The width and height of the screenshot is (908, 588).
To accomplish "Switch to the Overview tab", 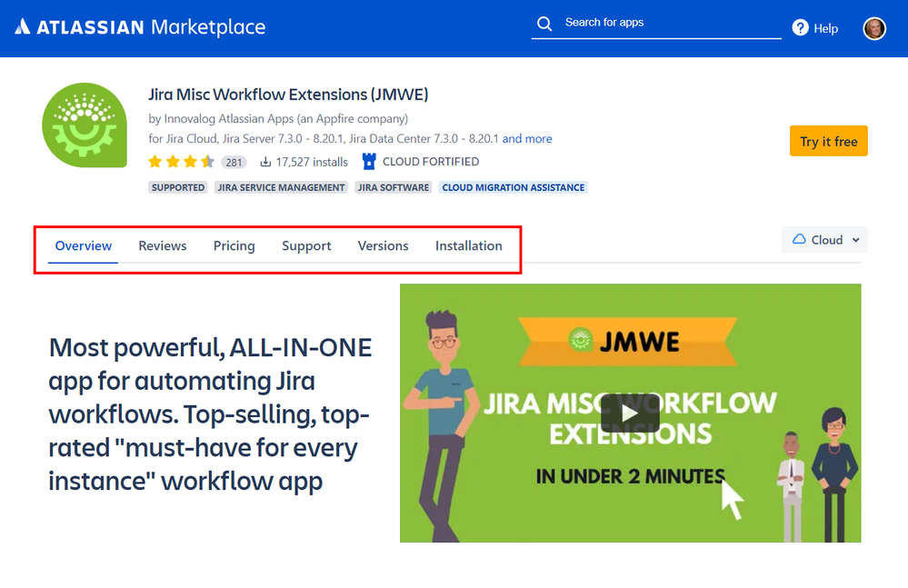I will click(x=84, y=246).
